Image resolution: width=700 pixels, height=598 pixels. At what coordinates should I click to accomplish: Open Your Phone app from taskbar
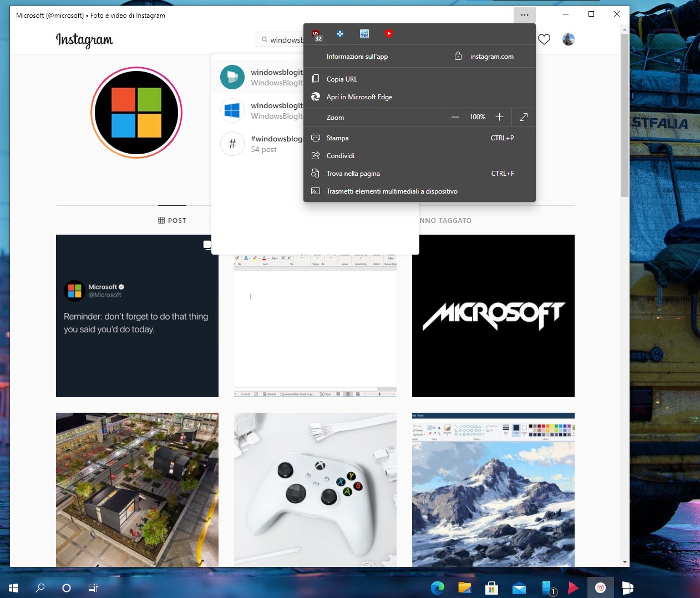coord(548,587)
